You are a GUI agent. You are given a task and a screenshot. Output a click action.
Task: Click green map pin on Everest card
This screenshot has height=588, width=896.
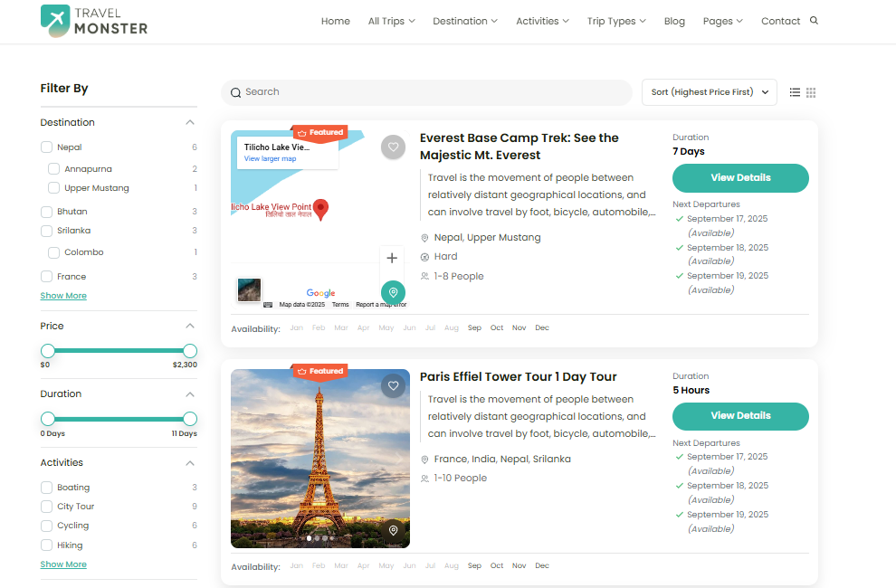393,293
